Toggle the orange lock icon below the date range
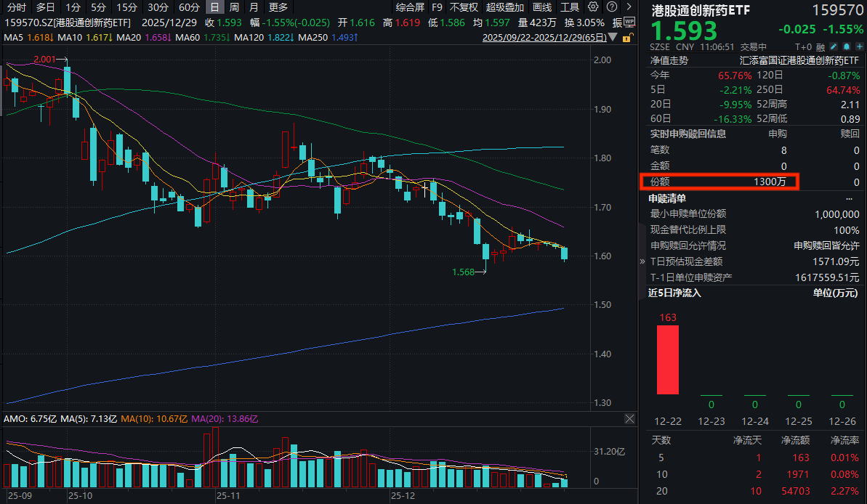Viewport: 867px width, 504px height. click(626, 37)
